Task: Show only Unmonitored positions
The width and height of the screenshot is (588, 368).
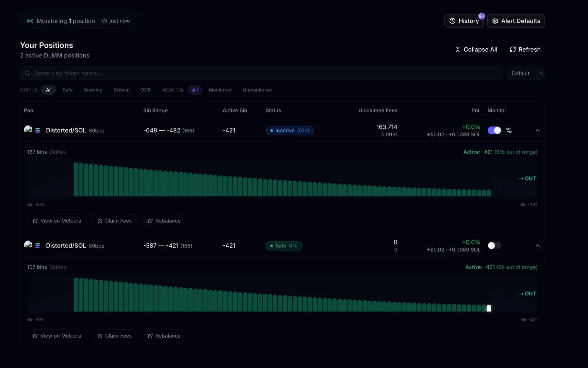Action: click(257, 90)
